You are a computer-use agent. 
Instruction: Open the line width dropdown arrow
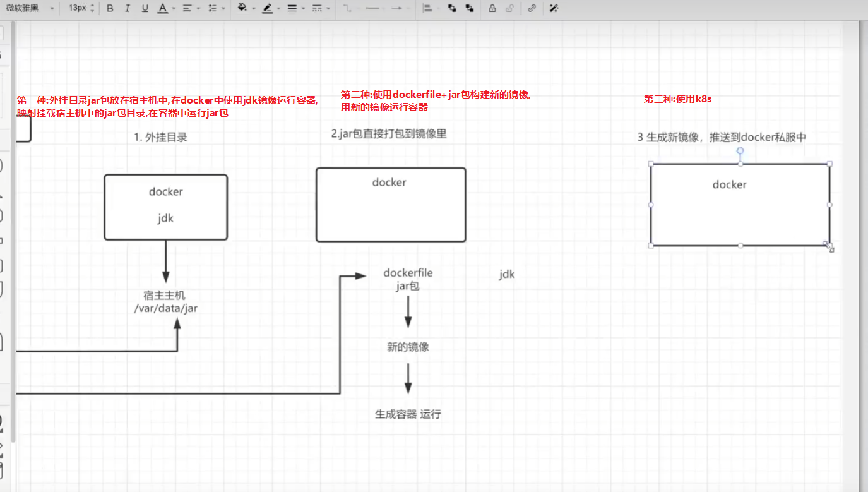303,9
